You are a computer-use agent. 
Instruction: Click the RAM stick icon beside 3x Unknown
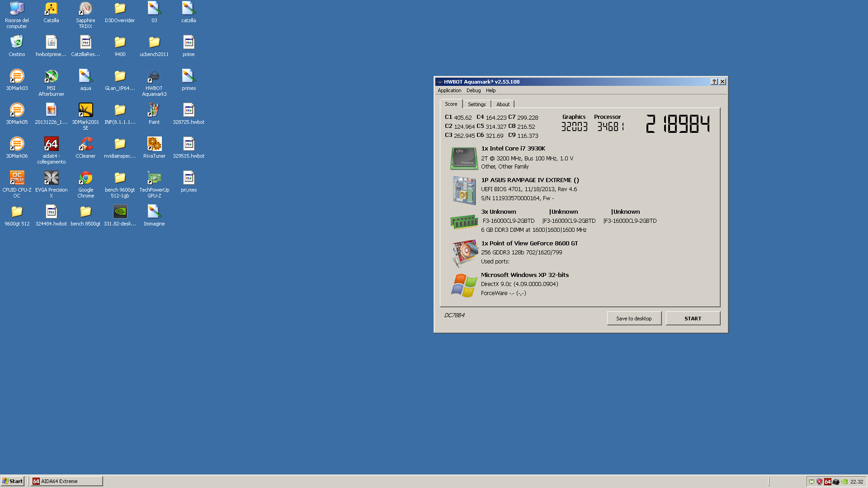[x=464, y=222]
